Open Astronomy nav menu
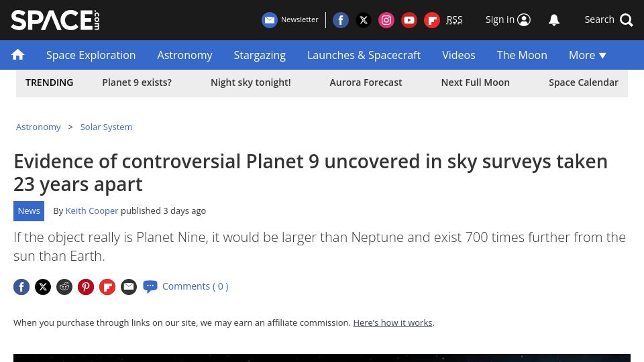Viewport: 644px width, 362px height. [x=184, y=55]
